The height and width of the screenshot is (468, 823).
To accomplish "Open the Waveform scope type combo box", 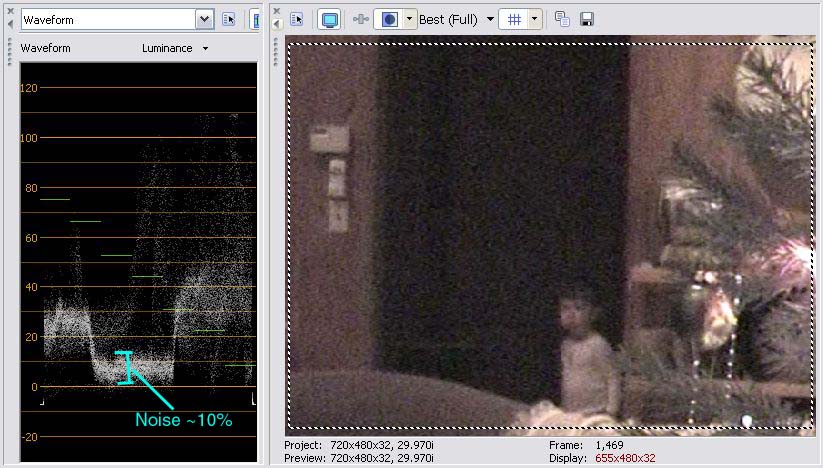I will click(117, 20).
